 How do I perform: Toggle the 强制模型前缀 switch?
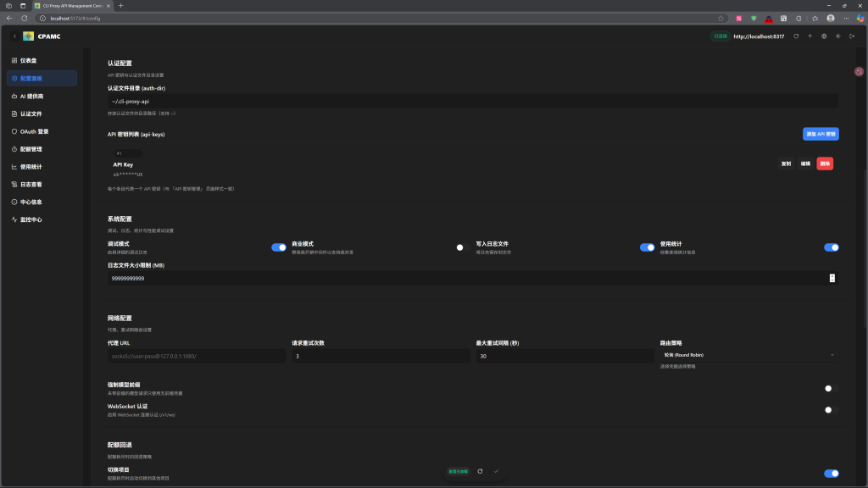[831, 388]
